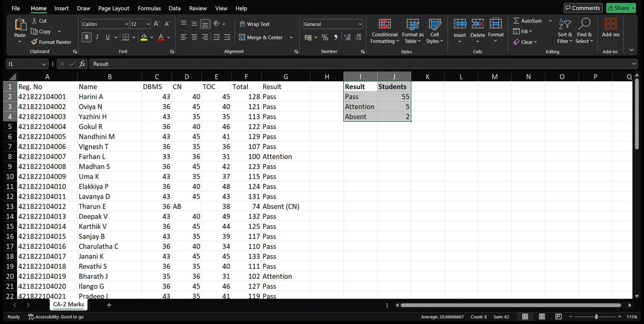Click the Increase Decimal icon
This screenshot has height=324, width=644.
[347, 37]
